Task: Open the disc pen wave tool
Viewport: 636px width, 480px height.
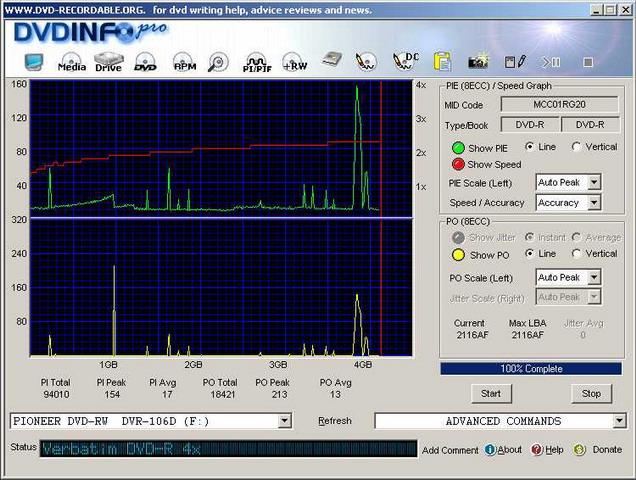Action: tap(365, 62)
